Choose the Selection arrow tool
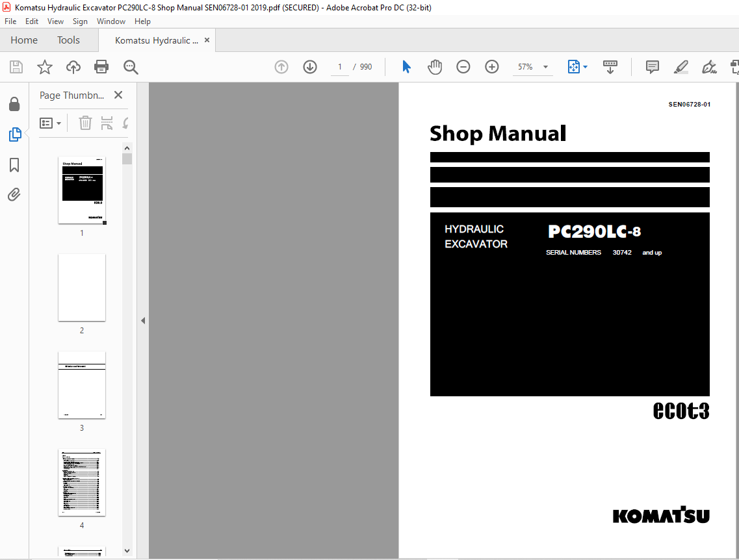 (x=406, y=67)
